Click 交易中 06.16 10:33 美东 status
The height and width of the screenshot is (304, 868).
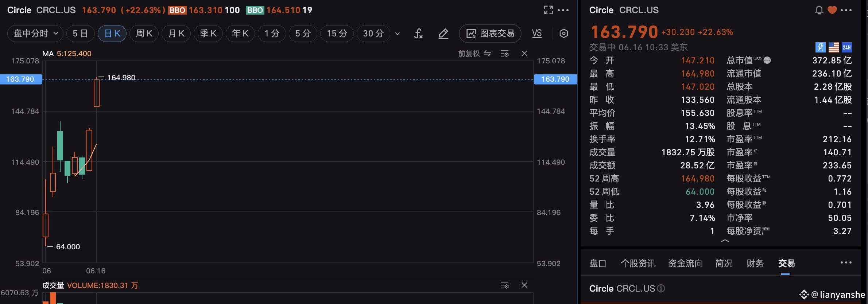coord(639,47)
